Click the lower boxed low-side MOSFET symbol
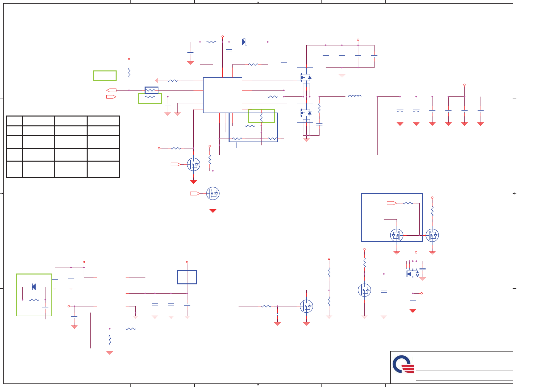 pyautogui.click(x=305, y=113)
